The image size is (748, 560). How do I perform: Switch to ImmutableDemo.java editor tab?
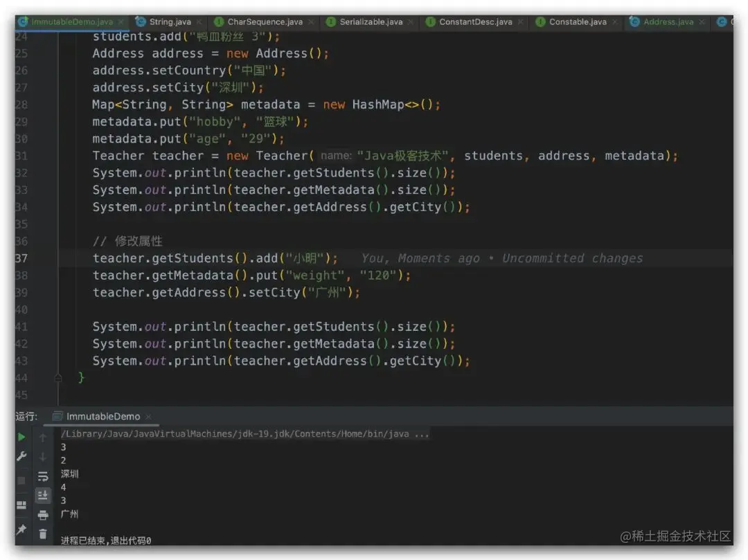coord(72,22)
